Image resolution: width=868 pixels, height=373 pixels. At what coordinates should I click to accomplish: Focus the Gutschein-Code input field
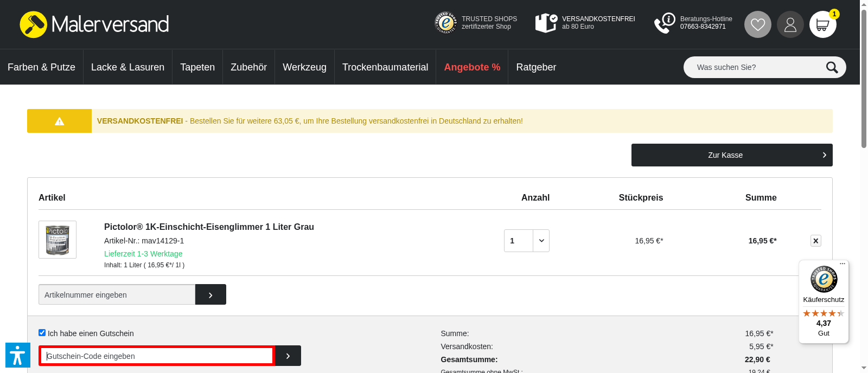click(157, 356)
